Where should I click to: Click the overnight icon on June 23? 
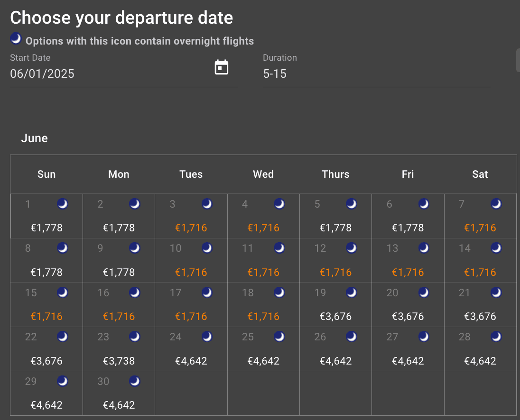click(x=135, y=337)
